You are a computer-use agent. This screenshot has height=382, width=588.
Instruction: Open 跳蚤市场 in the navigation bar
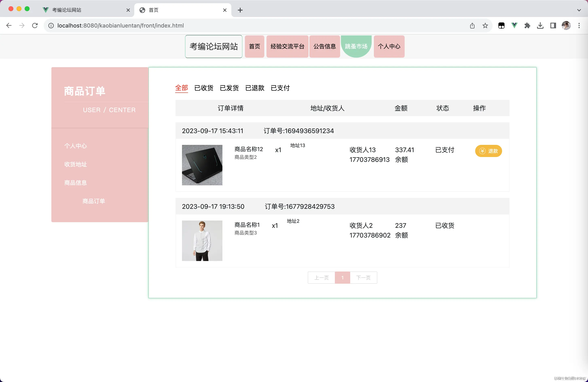[x=356, y=46]
